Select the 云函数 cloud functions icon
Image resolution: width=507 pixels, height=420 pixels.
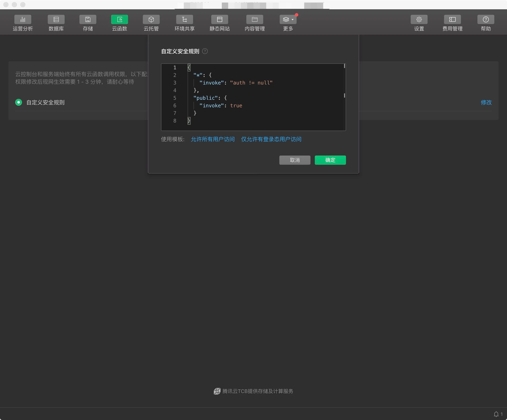[x=120, y=20]
